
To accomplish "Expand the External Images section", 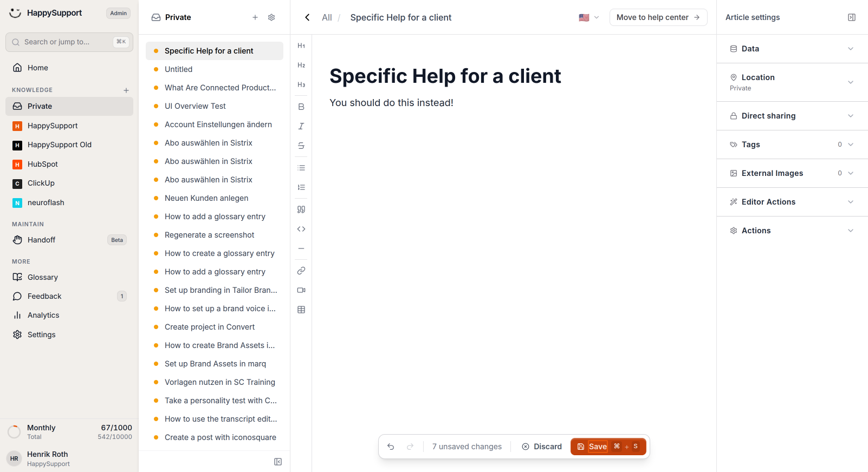I will 792,173.
